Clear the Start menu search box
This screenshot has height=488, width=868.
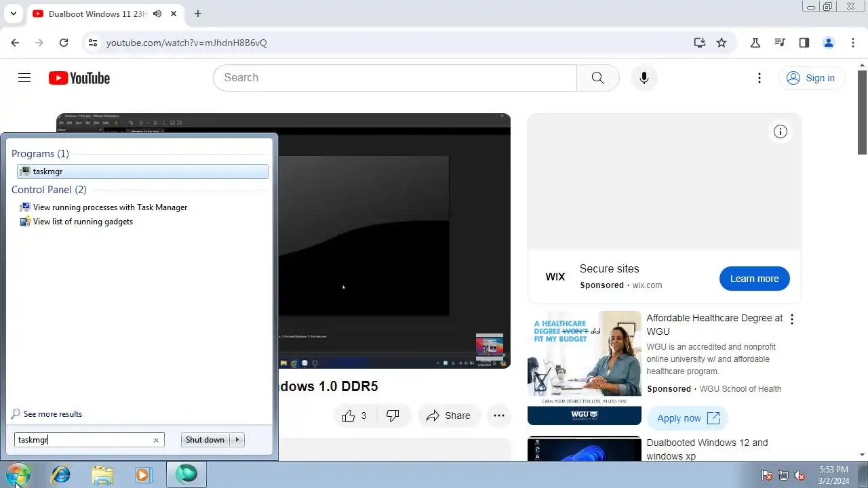156,441
